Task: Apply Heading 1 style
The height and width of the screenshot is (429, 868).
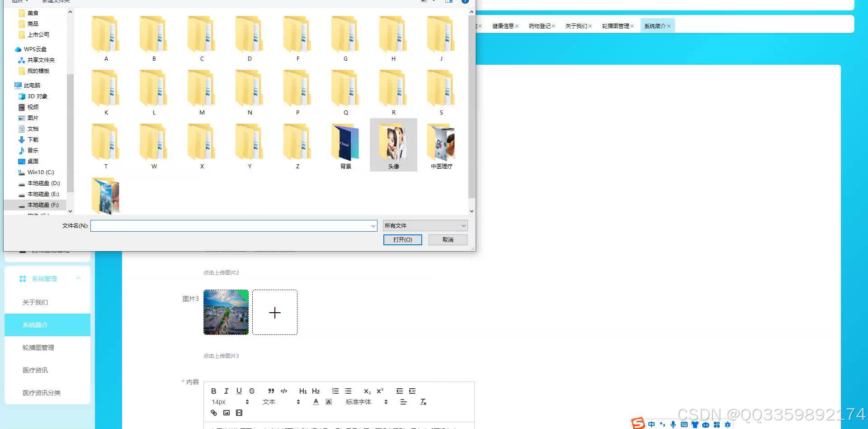Action: 303,391
